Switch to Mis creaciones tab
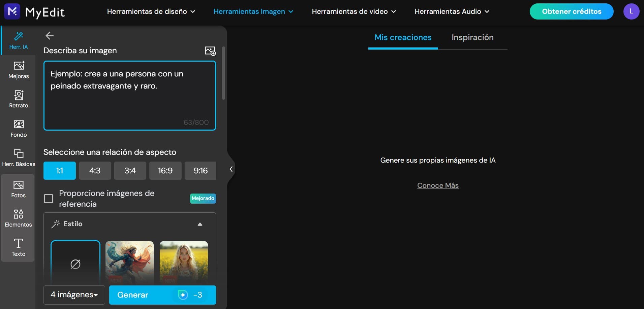Image resolution: width=644 pixels, height=309 pixels. (403, 37)
